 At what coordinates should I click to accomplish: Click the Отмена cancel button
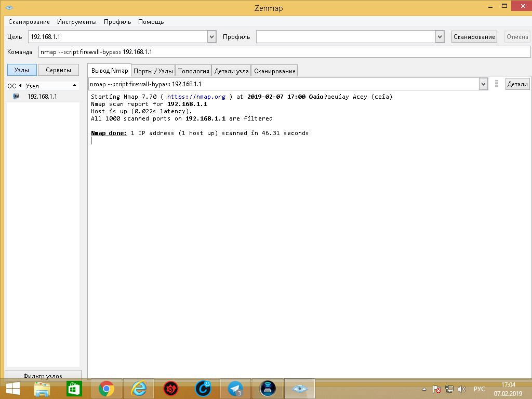coord(517,37)
